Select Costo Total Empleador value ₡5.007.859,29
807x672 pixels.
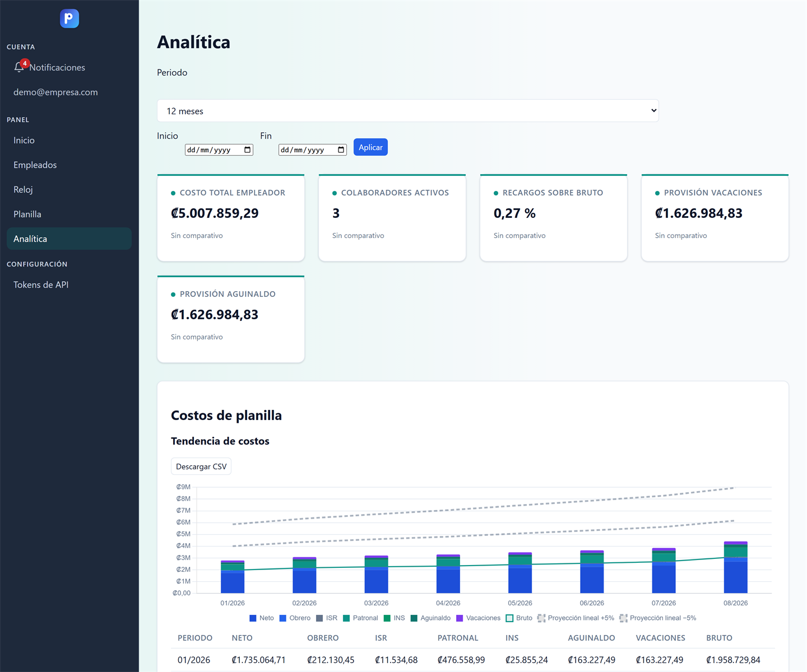(215, 213)
